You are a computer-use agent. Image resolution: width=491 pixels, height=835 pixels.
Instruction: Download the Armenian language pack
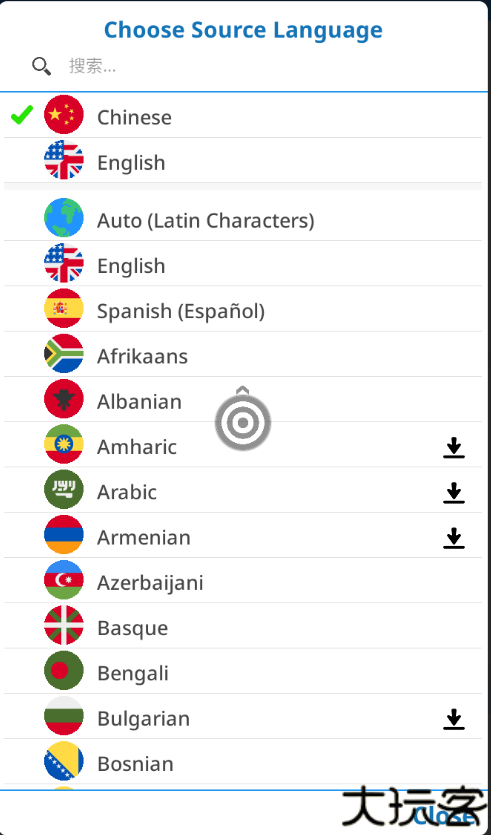pyautogui.click(x=454, y=538)
